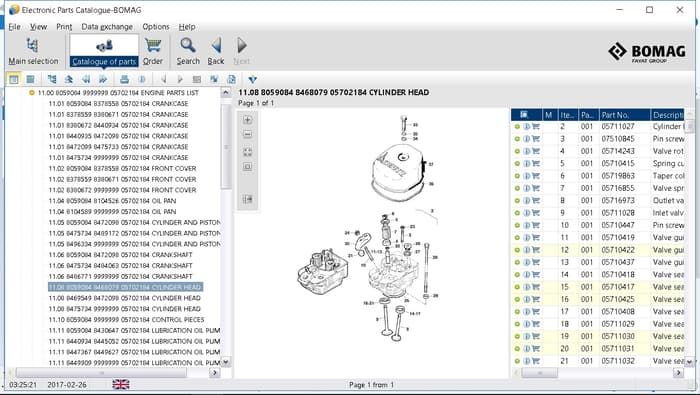Viewport: 700px width, 395px height.
Task: Click the parts table horizontal scrollbar thumb
Action: 540,373
